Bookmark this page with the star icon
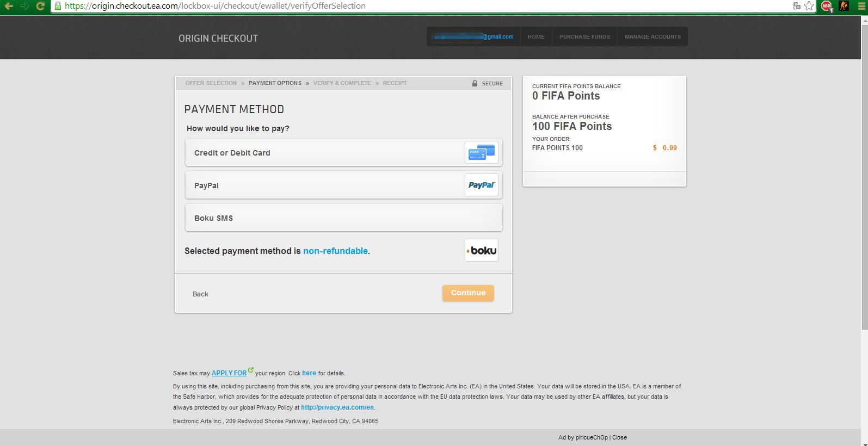The height and width of the screenshot is (446, 868). pos(809,6)
